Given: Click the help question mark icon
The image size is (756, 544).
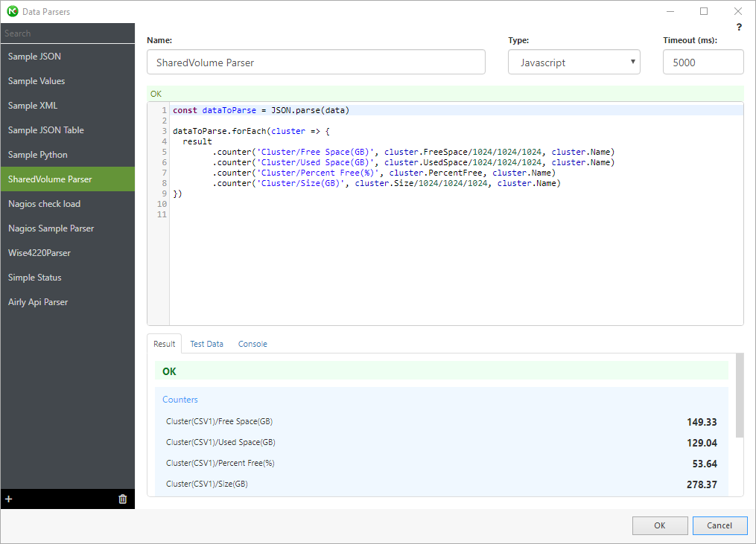Looking at the screenshot, I should click(738, 27).
